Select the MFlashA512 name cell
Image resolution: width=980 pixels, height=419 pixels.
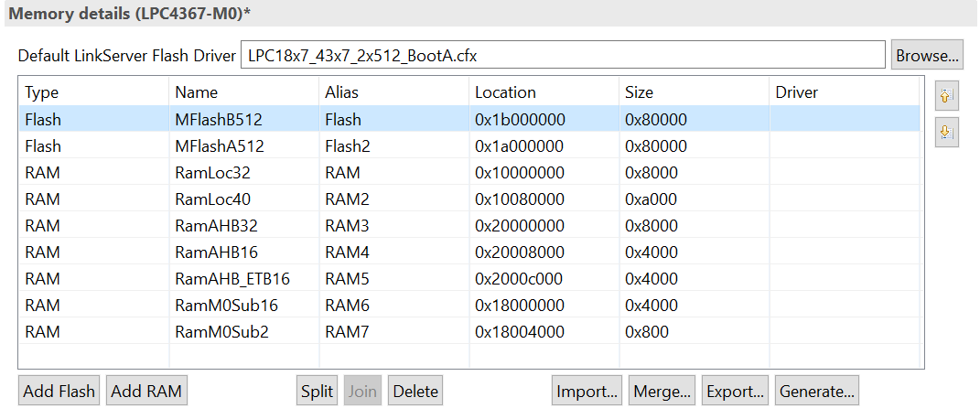pos(243,146)
